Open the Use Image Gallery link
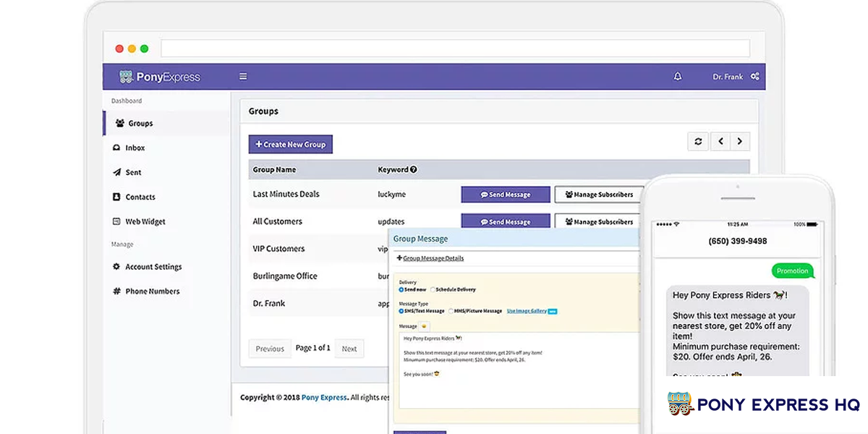 526,311
